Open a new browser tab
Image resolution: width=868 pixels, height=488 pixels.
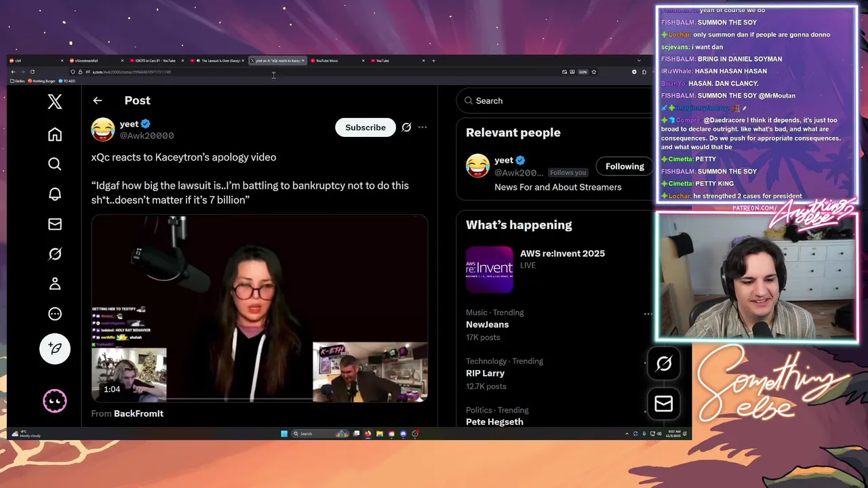click(x=434, y=61)
